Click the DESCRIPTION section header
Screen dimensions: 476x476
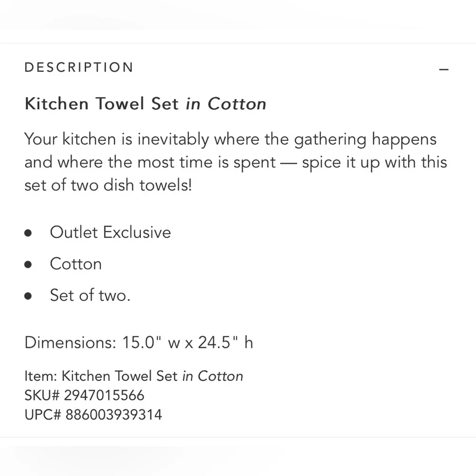click(79, 68)
